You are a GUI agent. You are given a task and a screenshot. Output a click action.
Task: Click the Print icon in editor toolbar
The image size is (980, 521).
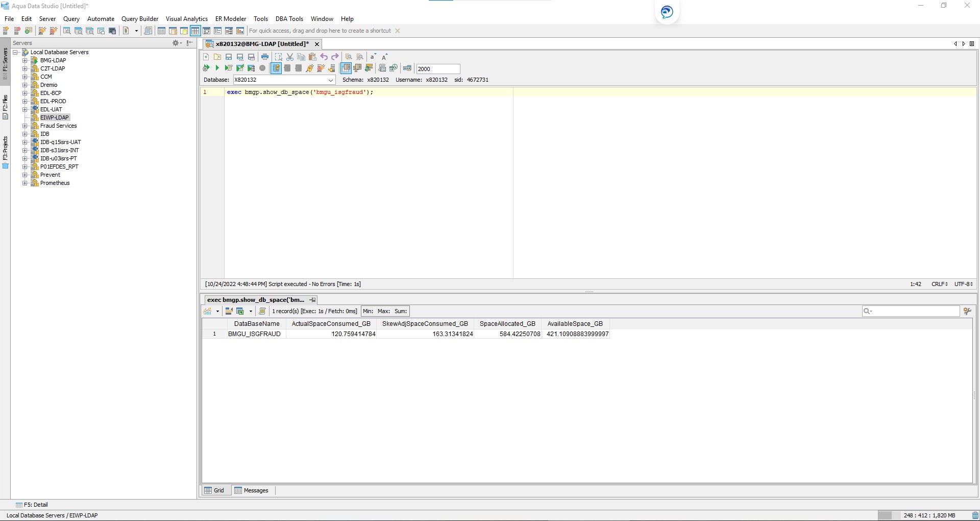[x=264, y=57]
